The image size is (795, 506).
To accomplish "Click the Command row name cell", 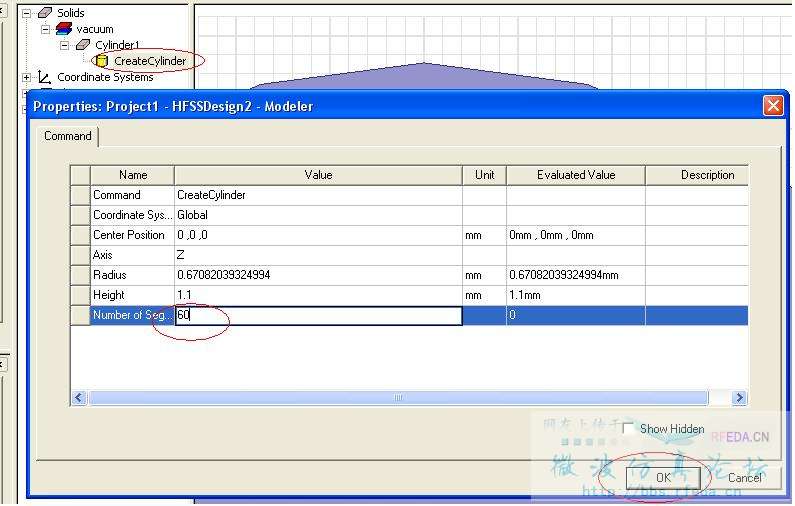I will (132, 195).
